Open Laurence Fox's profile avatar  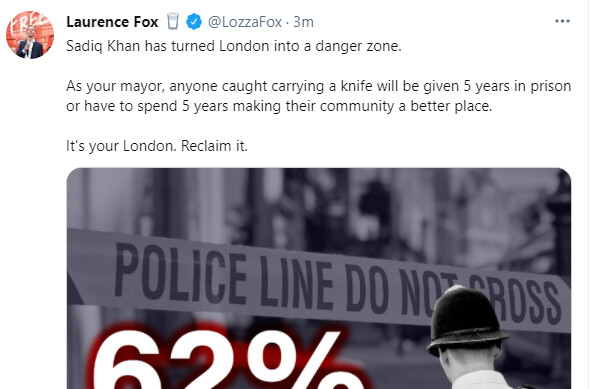click(x=30, y=35)
